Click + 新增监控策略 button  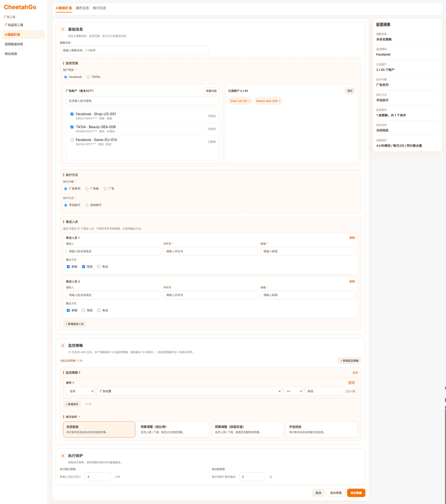pyautogui.click(x=350, y=361)
